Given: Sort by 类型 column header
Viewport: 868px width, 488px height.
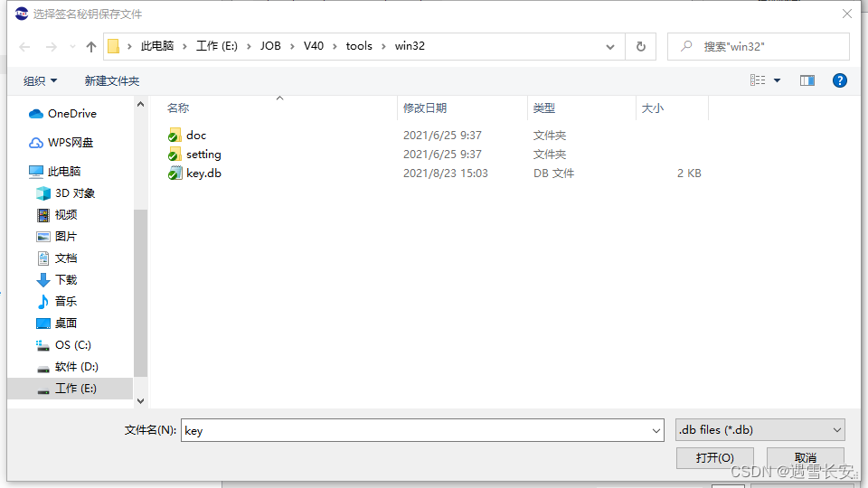Looking at the screenshot, I should pyautogui.click(x=544, y=108).
